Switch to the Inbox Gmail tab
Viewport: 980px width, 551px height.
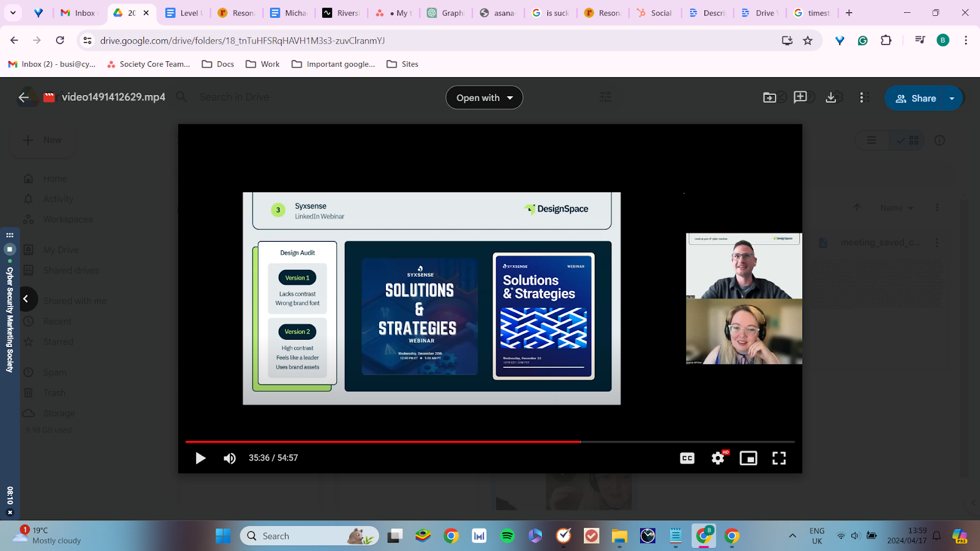click(x=78, y=13)
